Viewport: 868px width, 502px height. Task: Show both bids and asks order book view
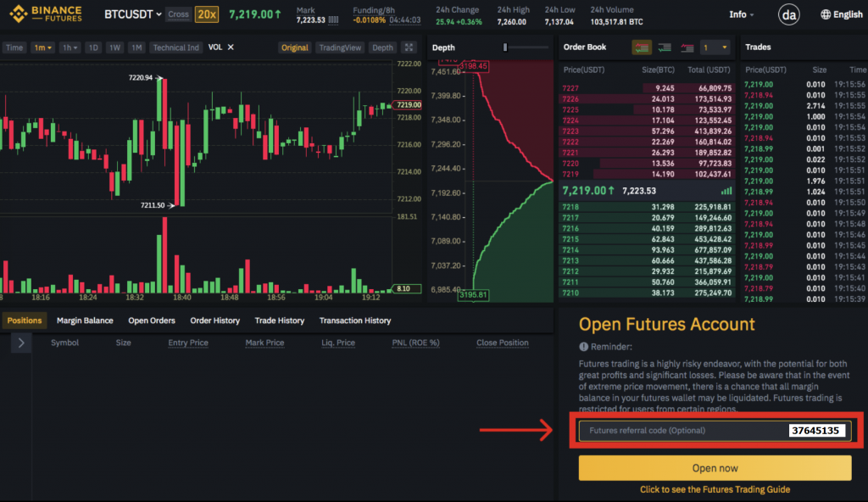coord(642,47)
